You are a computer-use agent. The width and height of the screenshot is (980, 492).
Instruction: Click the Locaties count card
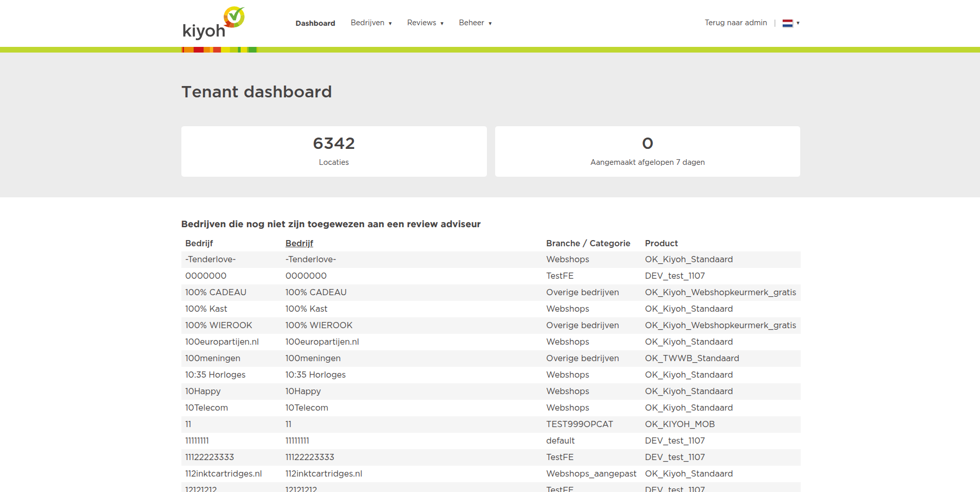pos(333,151)
